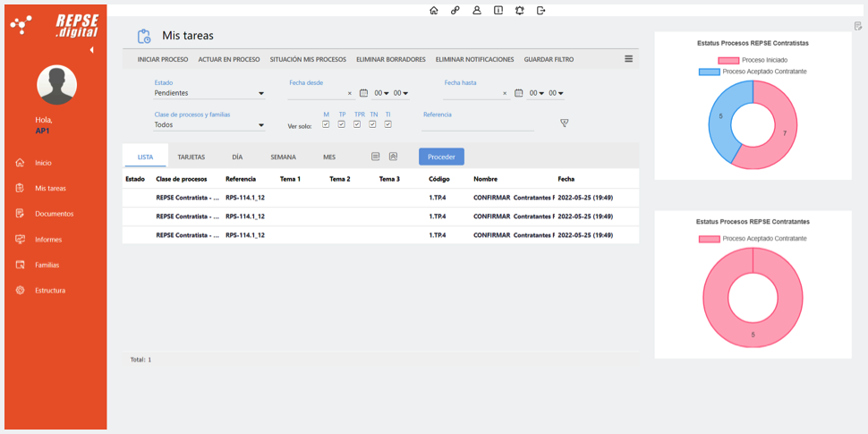Screen dimensions: 868x434
Task: Toggle Proceso Iniciado legend swatch
Action: [728, 60]
